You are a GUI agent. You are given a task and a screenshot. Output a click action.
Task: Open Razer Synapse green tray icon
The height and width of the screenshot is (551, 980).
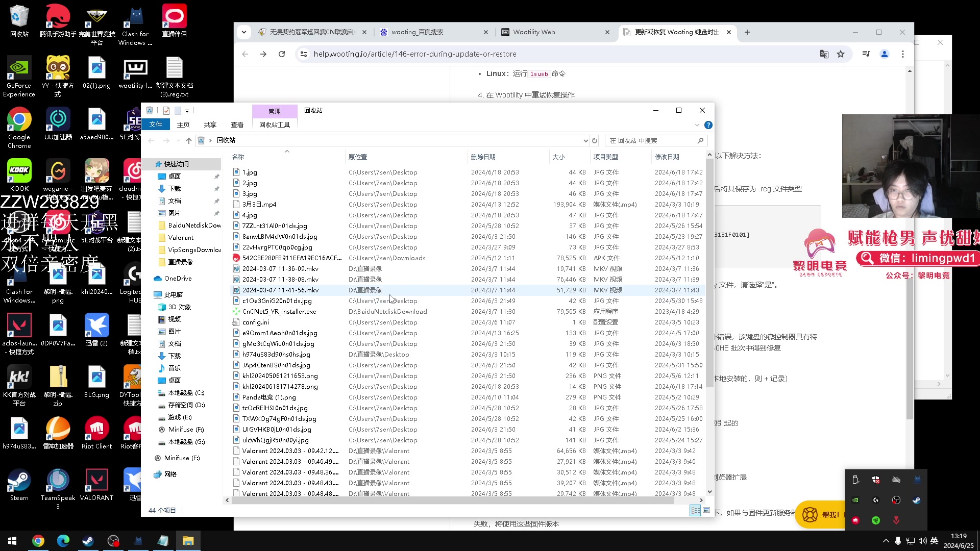point(876,520)
